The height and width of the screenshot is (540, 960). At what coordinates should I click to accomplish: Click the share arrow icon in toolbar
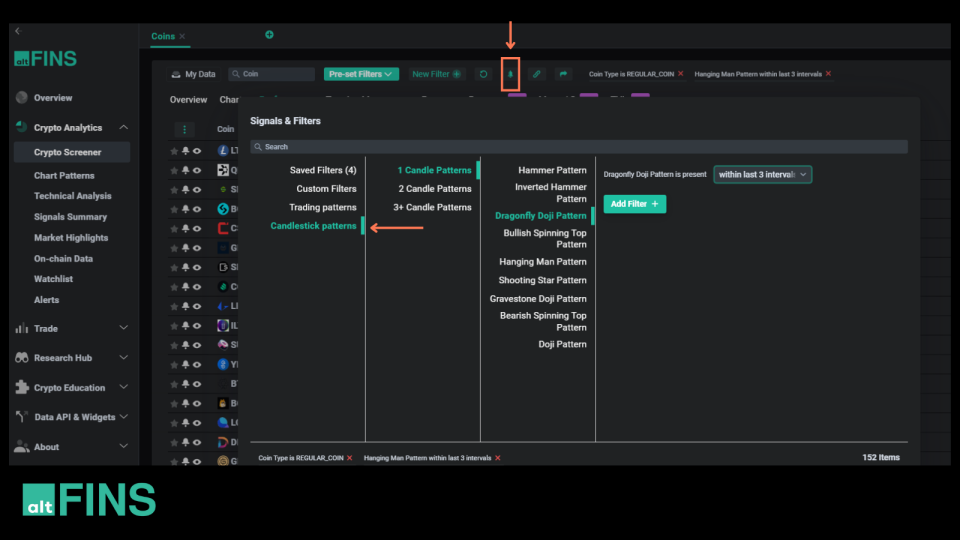pyautogui.click(x=563, y=74)
